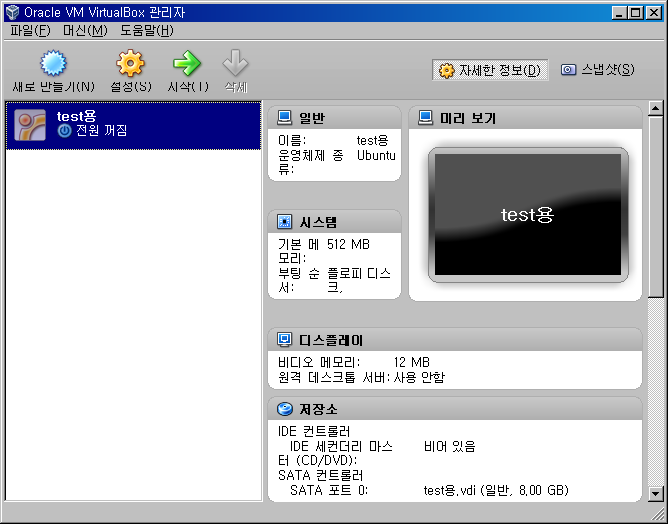Click the 플로피 디스크 boot order value

(359, 280)
